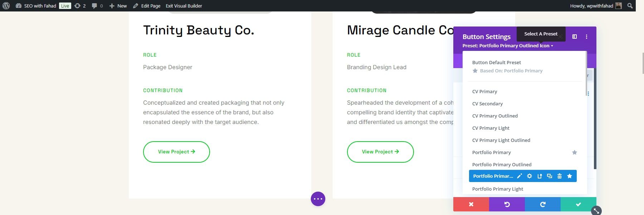Save changes with the green checkmark bar
This screenshot has height=215, width=644.
(578, 204)
